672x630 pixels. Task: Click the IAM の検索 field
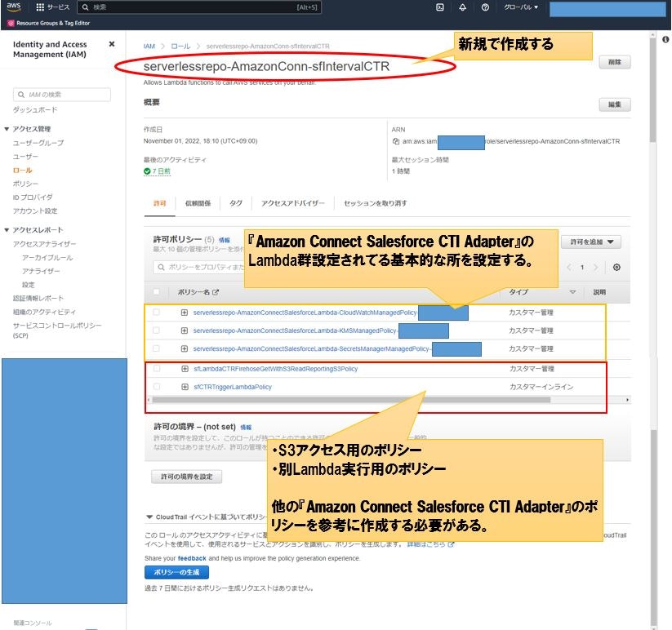click(62, 95)
